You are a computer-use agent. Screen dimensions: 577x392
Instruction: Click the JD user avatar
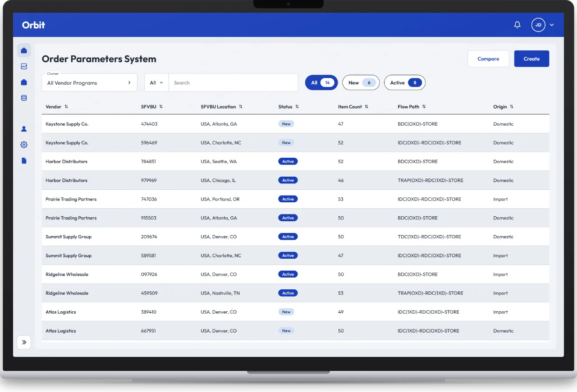click(538, 25)
